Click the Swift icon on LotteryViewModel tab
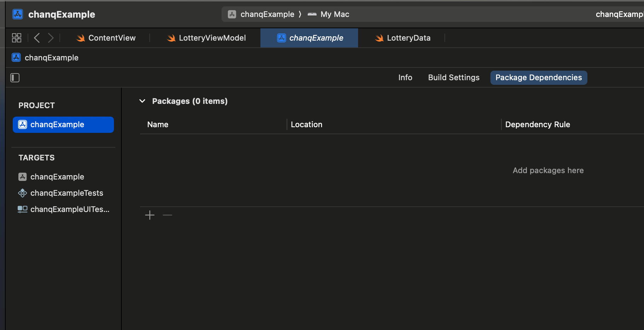The height and width of the screenshot is (330, 644). click(x=171, y=38)
